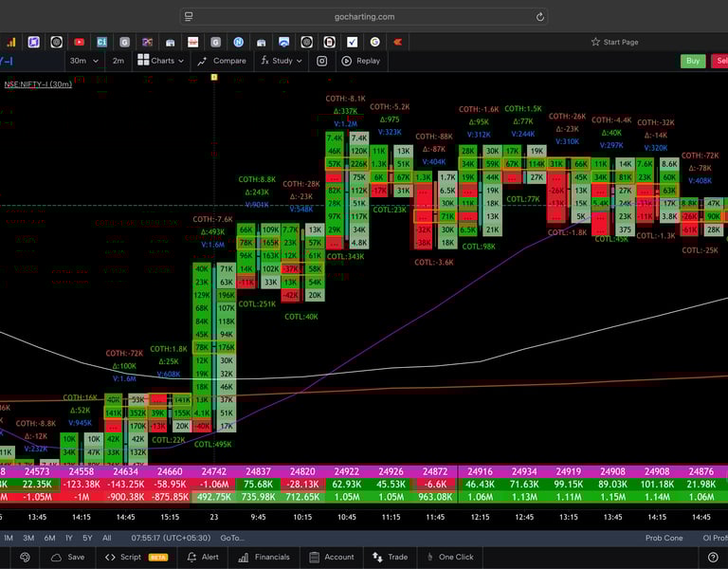Click the snapshot camera icon in chart toolbar
Image resolution: width=728 pixels, height=569 pixels.
point(321,61)
